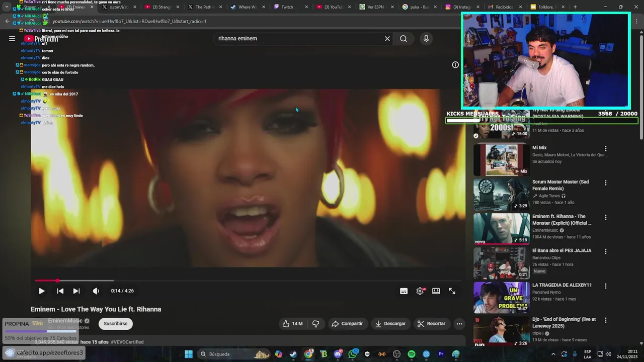644x362 pixels.
Task: Switch to theater mode
Action: point(436,291)
